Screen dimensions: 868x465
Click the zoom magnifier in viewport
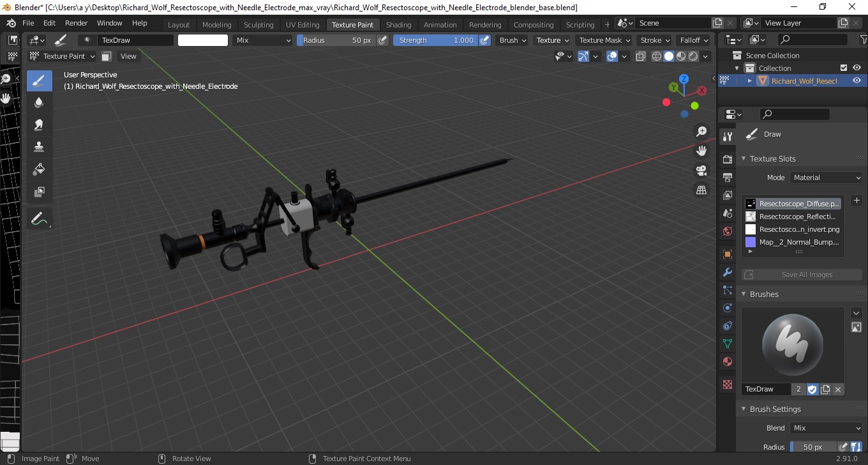pos(701,132)
